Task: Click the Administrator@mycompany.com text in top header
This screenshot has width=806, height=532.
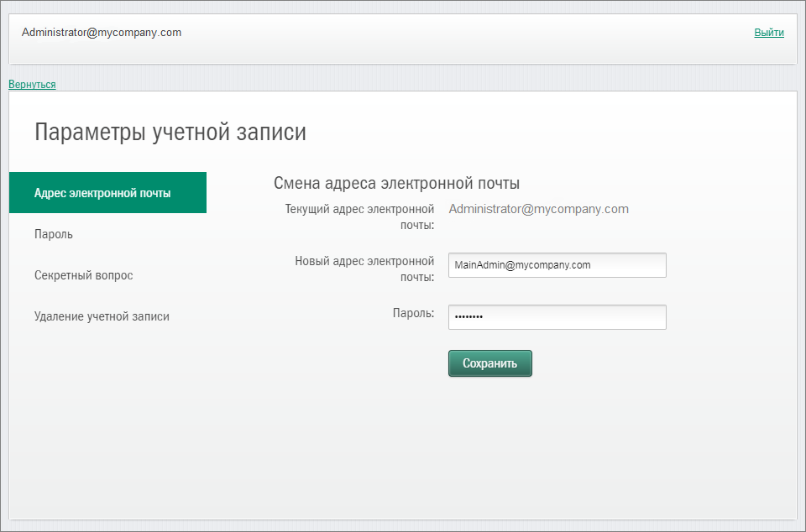Action: coord(102,33)
